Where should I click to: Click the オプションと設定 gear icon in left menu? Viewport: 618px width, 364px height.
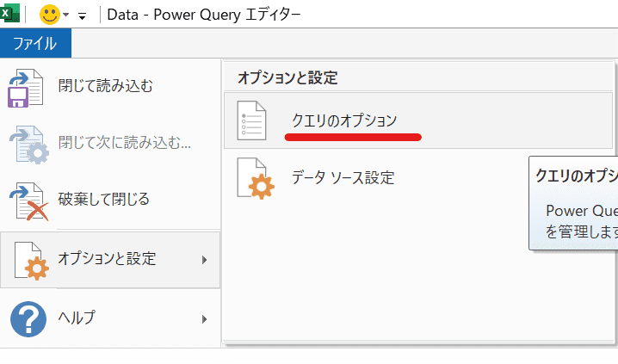click(28, 260)
